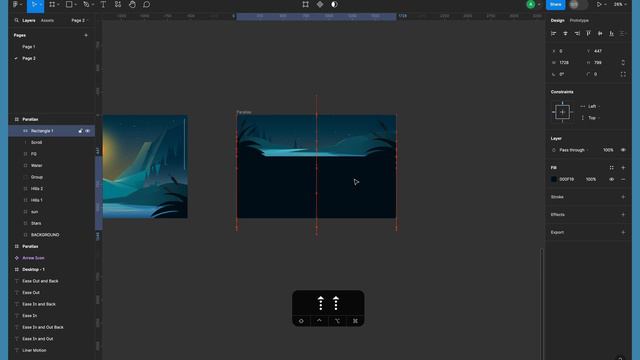Toggle lock on Rectangle 1 layer
The height and width of the screenshot is (360, 640).
tap(80, 131)
